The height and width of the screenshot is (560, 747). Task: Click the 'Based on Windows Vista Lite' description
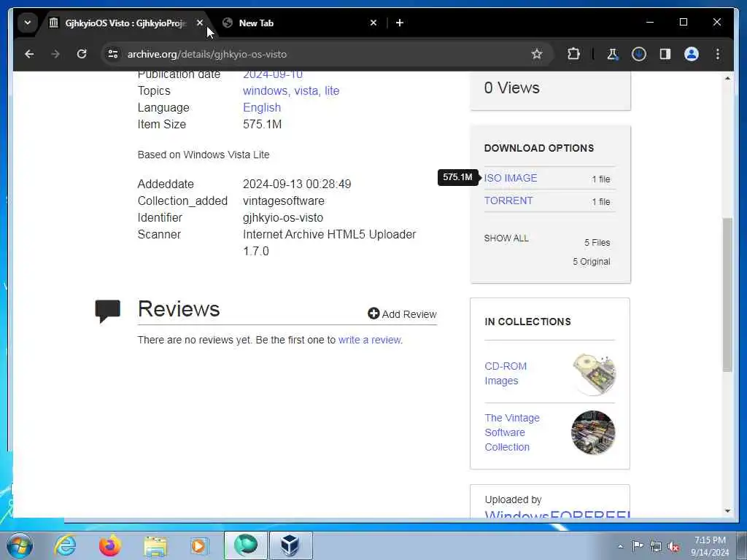[204, 155]
